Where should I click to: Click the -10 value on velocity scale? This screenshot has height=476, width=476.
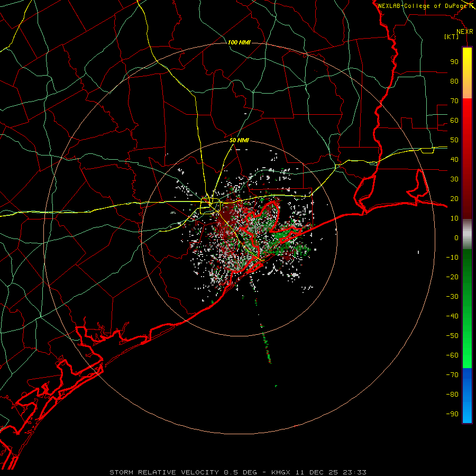point(452,258)
